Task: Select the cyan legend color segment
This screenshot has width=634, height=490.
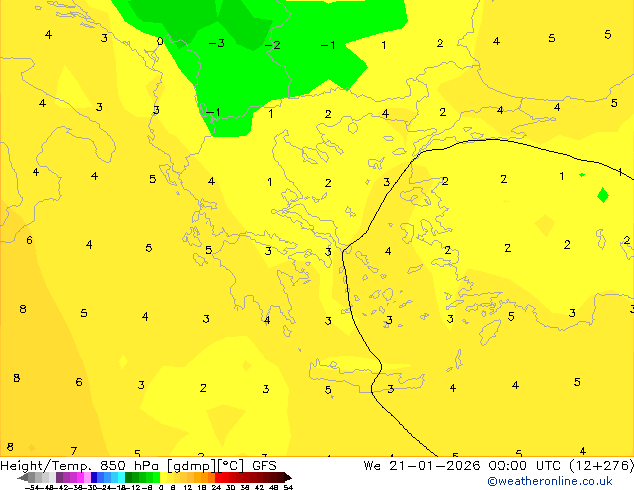Action: point(121,477)
